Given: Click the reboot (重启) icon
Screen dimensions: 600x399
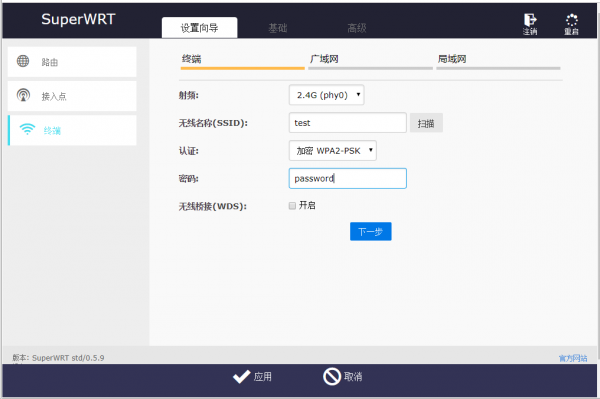Looking at the screenshot, I should coord(571,20).
